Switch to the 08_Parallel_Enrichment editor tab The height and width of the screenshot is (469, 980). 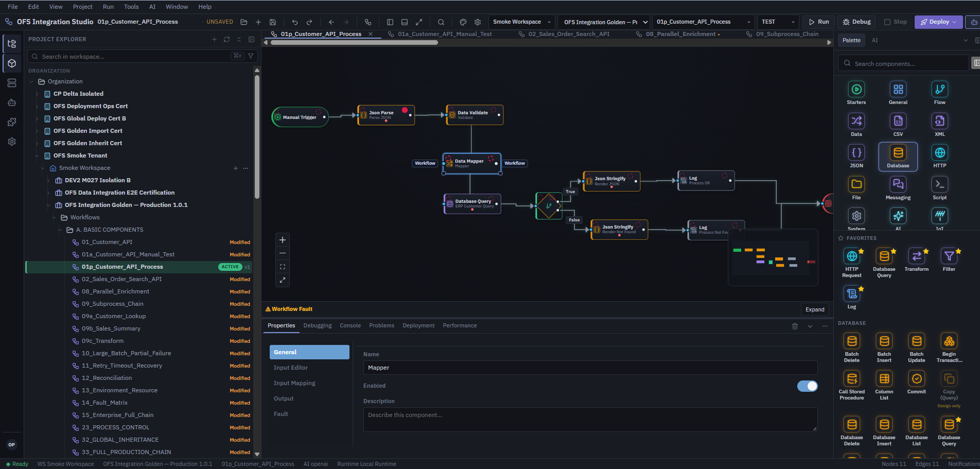pyautogui.click(x=680, y=34)
